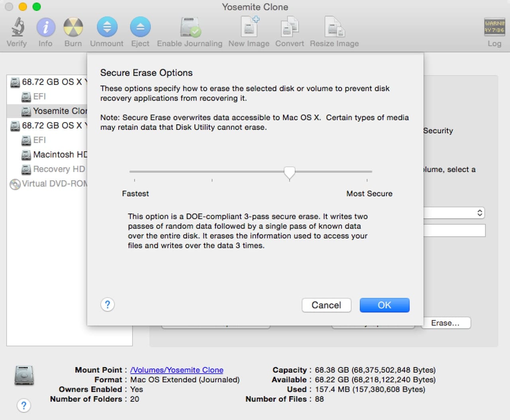Create a New Image from toolbar

(x=249, y=28)
